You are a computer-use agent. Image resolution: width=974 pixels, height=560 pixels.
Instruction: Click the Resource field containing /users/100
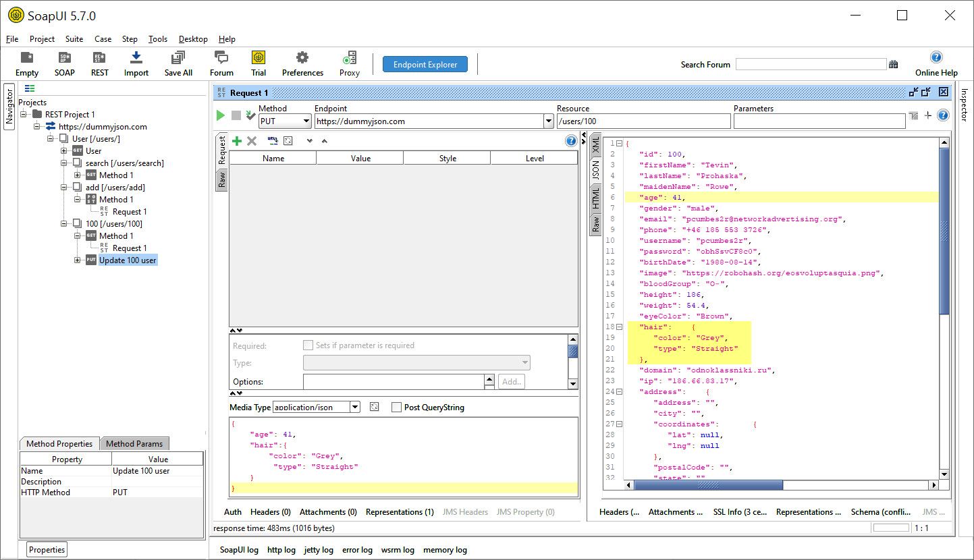(643, 121)
